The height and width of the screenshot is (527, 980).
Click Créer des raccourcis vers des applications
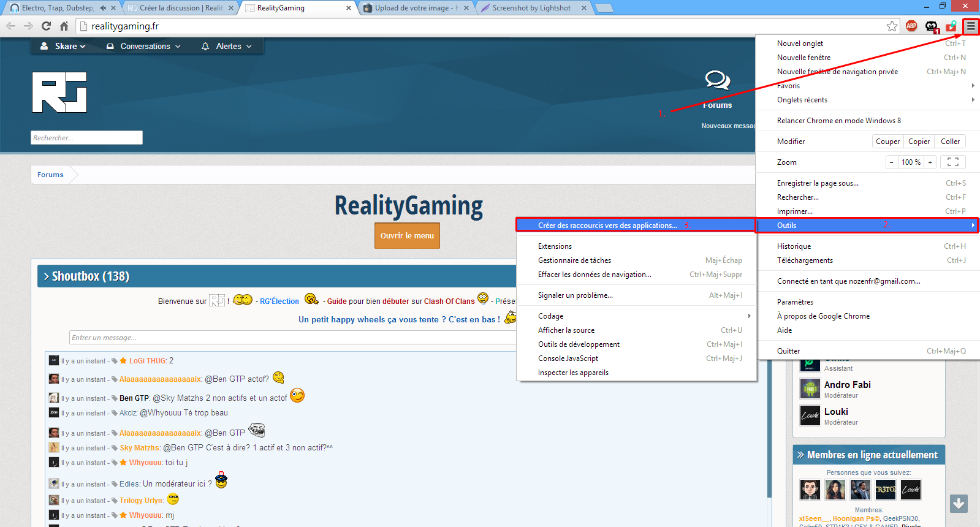(635, 226)
